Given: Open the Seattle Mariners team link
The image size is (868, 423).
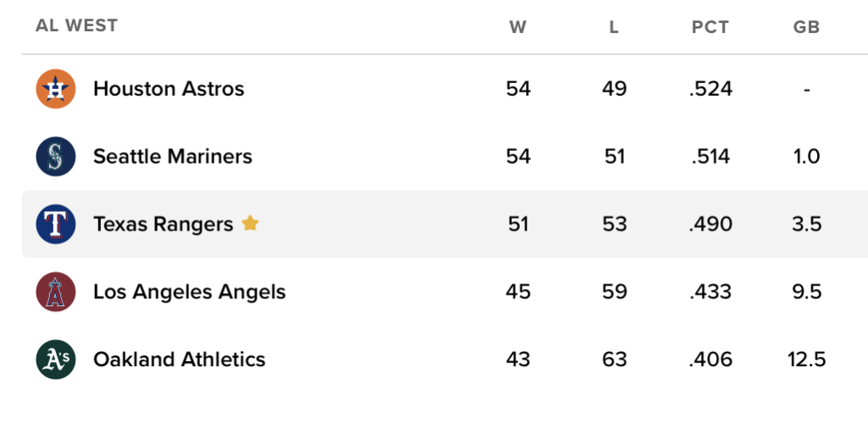Looking at the screenshot, I should pos(173,157).
